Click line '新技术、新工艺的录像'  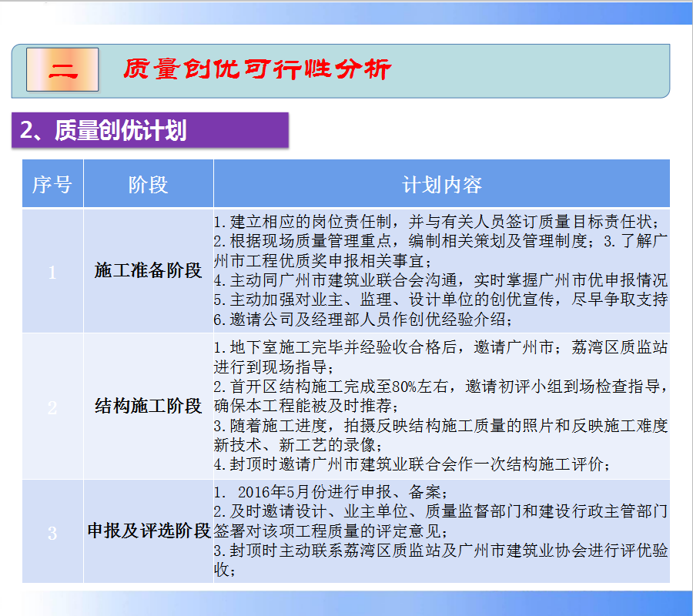(x=298, y=444)
